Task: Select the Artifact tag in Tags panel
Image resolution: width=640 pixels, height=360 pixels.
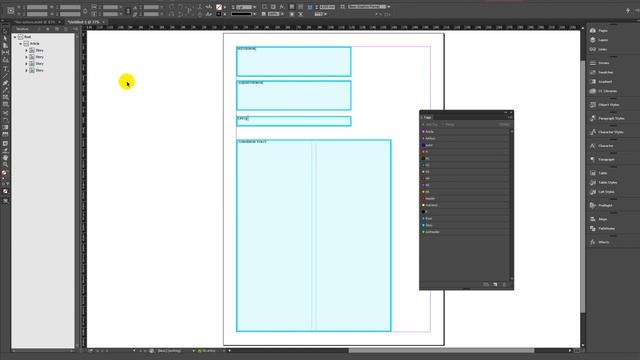Action: 465,138
